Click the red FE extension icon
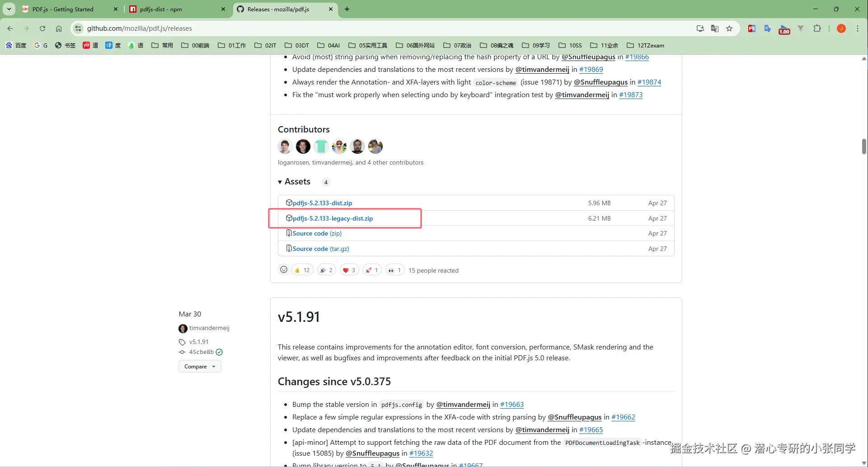This screenshot has width=868, height=467. [752, 28]
